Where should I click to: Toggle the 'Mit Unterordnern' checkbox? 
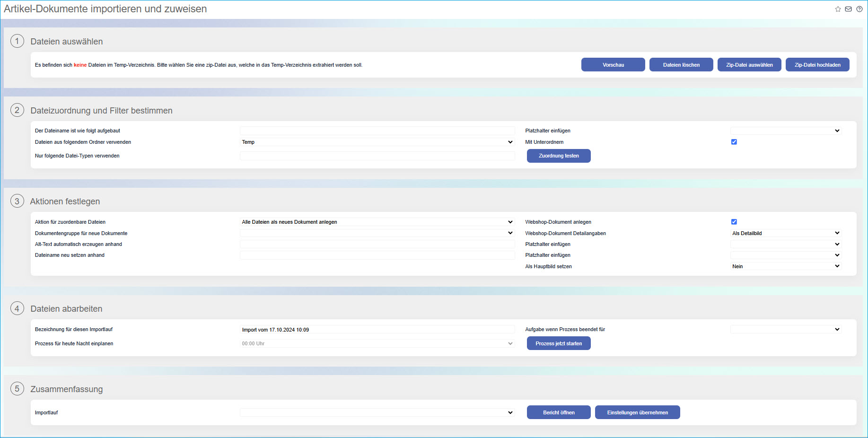[x=734, y=142]
